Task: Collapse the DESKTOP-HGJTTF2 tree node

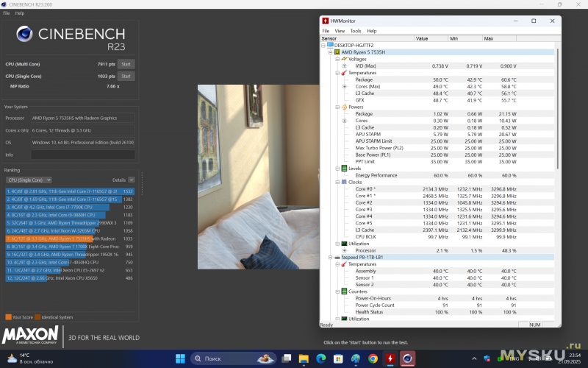Action: coord(323,46)
